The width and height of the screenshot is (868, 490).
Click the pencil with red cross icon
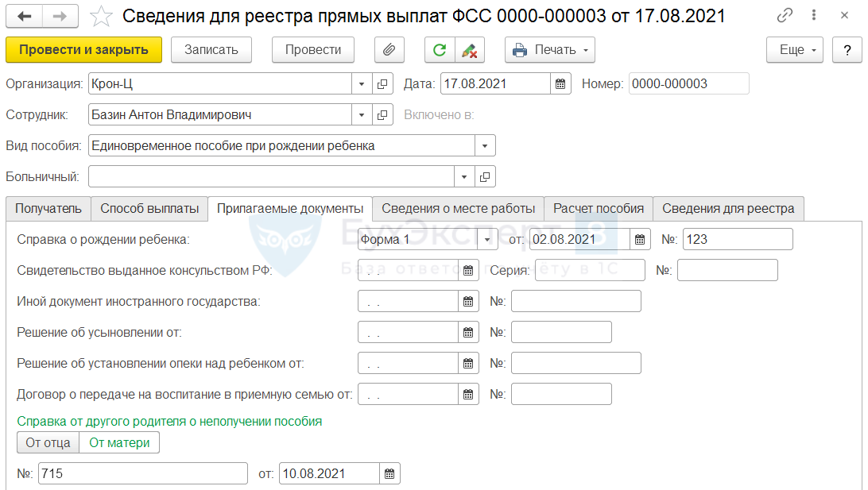(x=470, y=50)
